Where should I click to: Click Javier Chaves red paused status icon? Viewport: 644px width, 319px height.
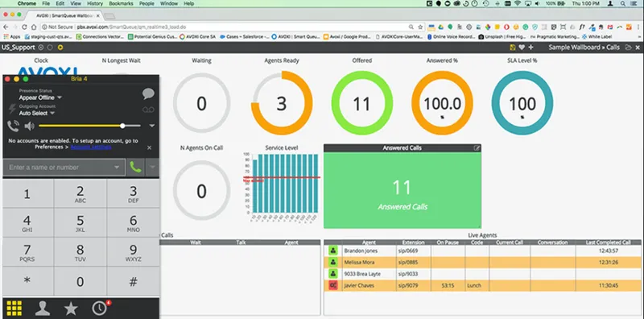pos(332,285)
